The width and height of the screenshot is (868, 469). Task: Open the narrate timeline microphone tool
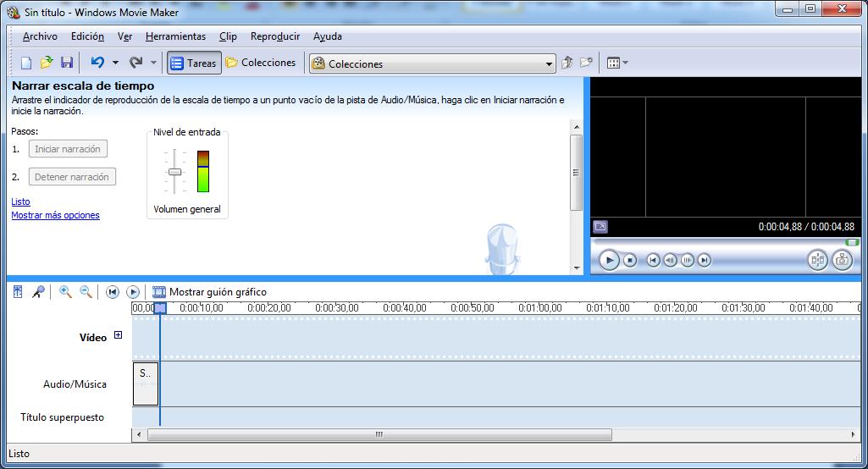[x=38, y=292]
